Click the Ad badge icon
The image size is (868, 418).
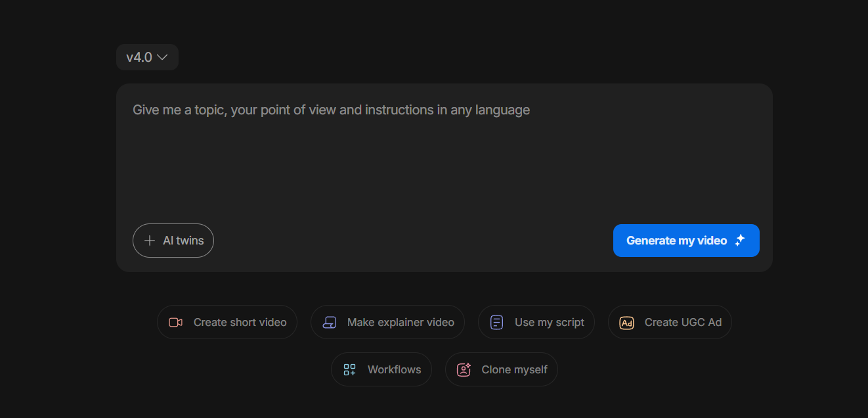[x=627, y=323]
